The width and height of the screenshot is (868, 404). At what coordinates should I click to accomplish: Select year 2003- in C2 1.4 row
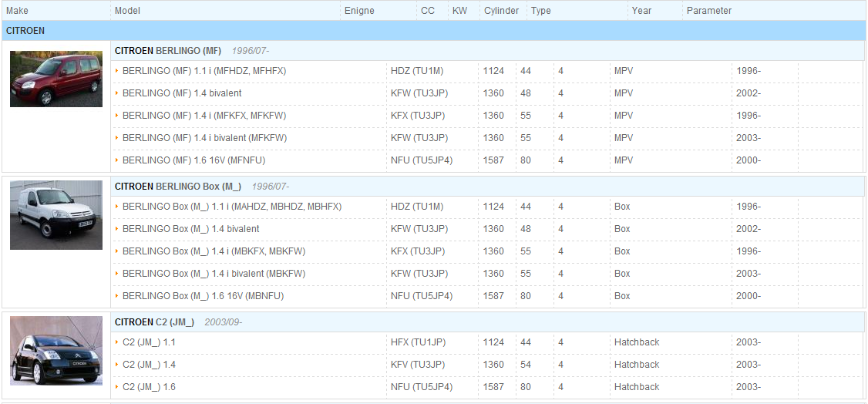[x=749, y=364]
